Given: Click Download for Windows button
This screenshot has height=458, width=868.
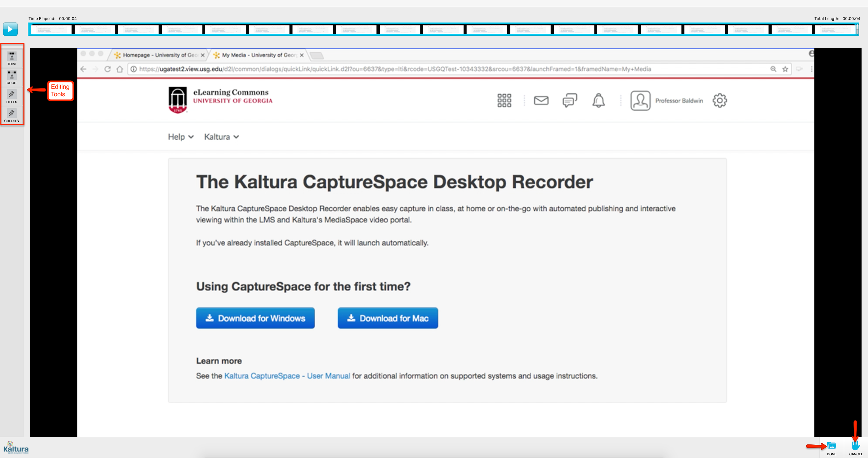Looking at the screenshot, I should [256, 318].
